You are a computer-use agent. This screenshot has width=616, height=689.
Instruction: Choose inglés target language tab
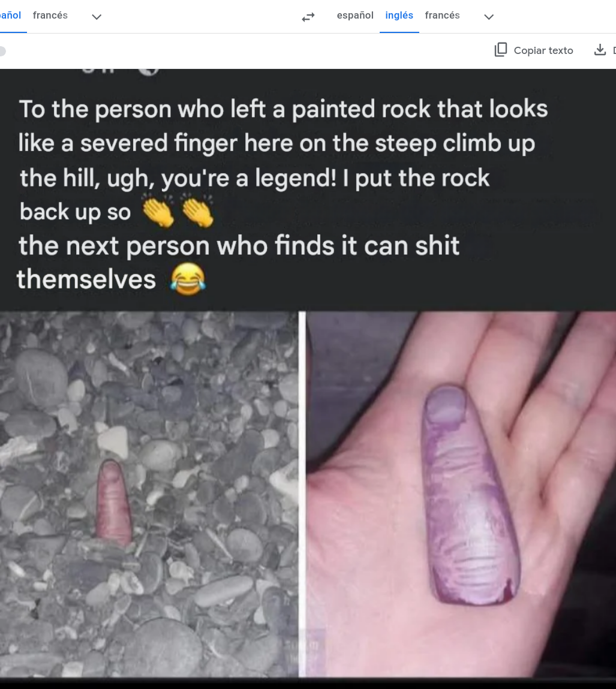click(x=399, y=16)
